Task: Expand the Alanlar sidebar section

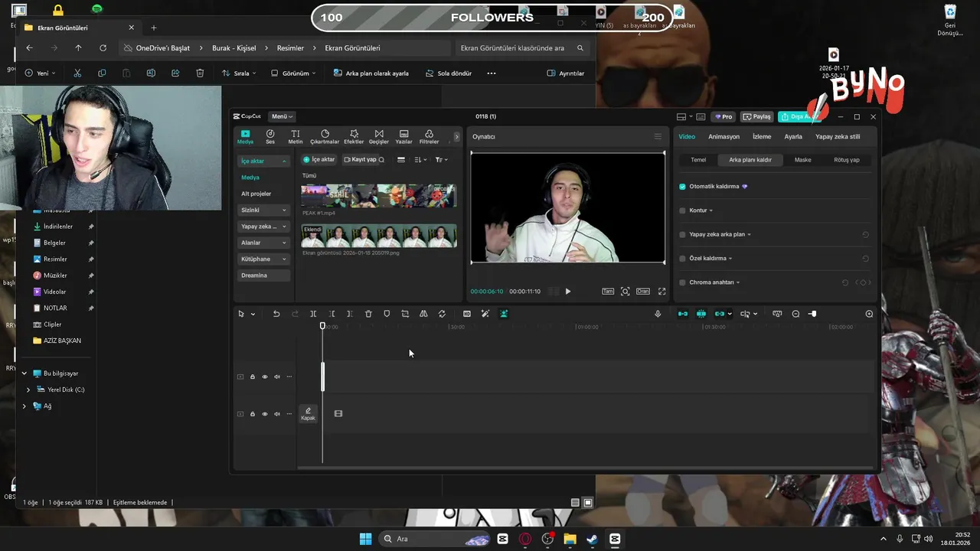Action: click(x=263, y=243)
